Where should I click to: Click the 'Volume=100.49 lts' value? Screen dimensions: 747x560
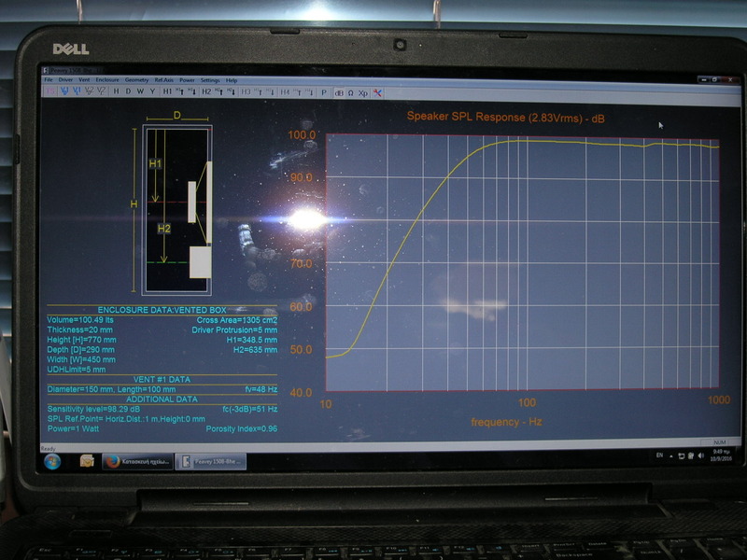pyautogui.click(x=80, y=319)
